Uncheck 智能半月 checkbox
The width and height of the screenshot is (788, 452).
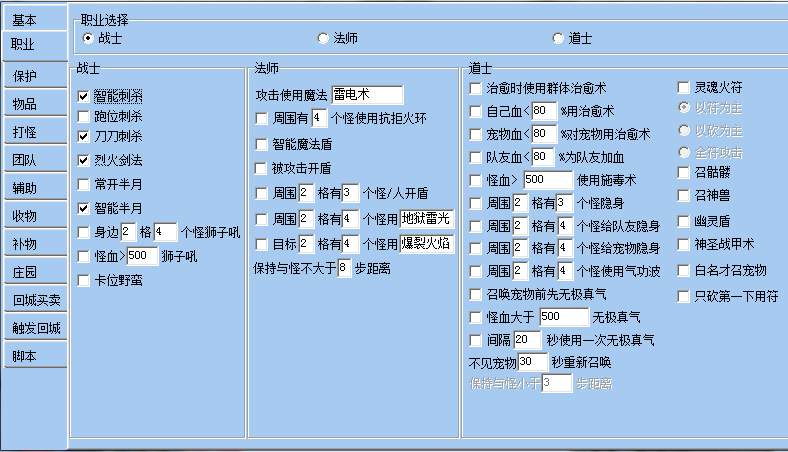pyautogui.click(x=83, y=208)
